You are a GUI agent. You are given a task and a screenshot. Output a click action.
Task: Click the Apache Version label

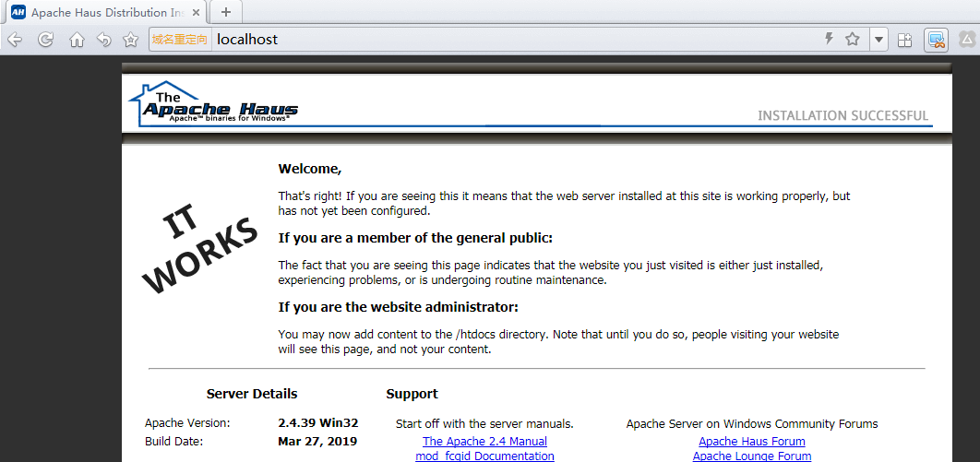(x=187, y=422)
